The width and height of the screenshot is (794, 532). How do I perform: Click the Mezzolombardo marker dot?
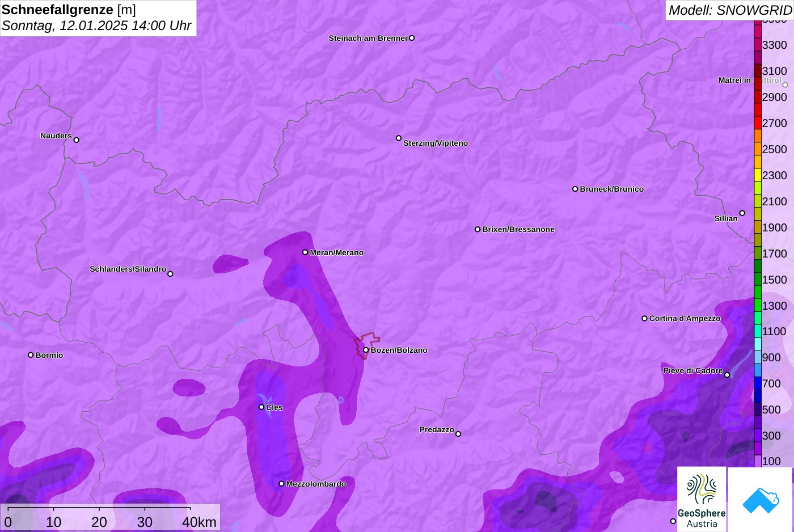[x=281, y=484]
